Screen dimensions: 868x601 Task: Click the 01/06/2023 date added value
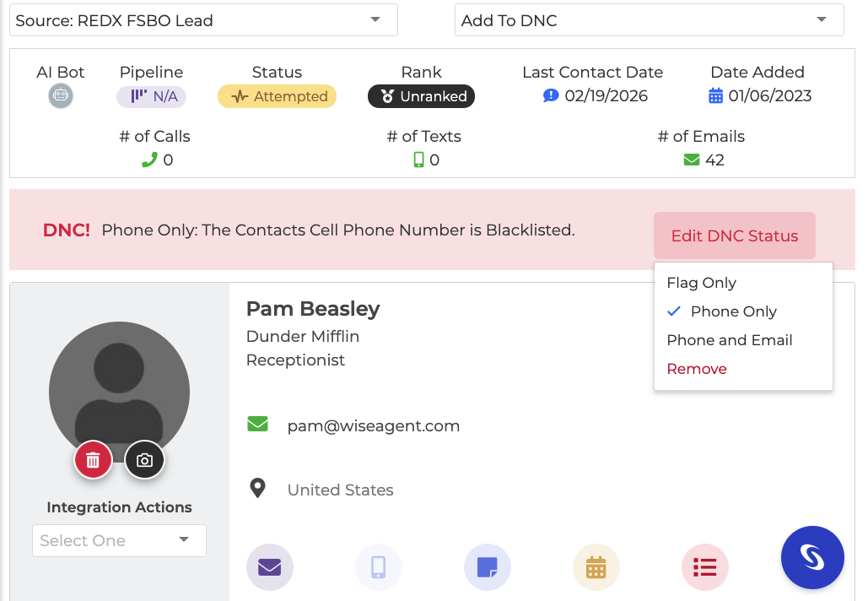click(770, 96)
